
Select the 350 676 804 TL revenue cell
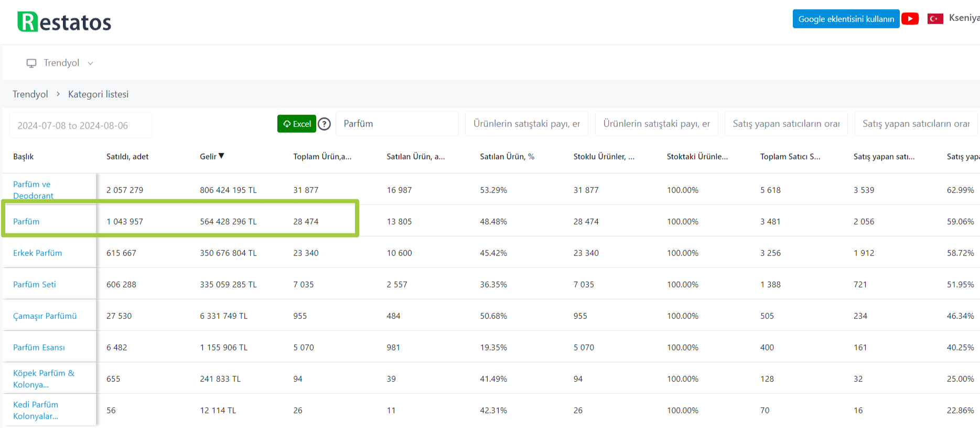tap(228, 253)
